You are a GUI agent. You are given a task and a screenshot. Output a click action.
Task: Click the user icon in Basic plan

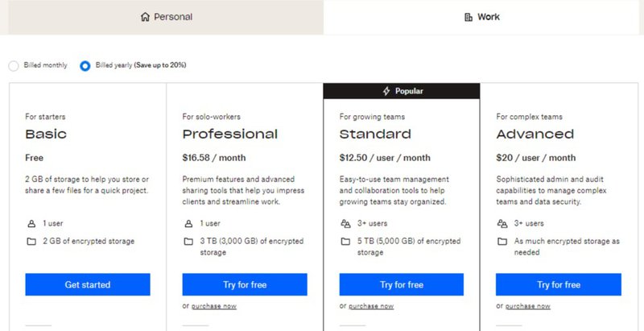31,223
